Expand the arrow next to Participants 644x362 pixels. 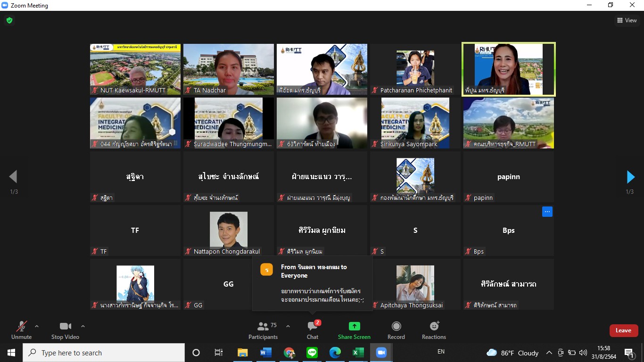[x=288, y=326]
